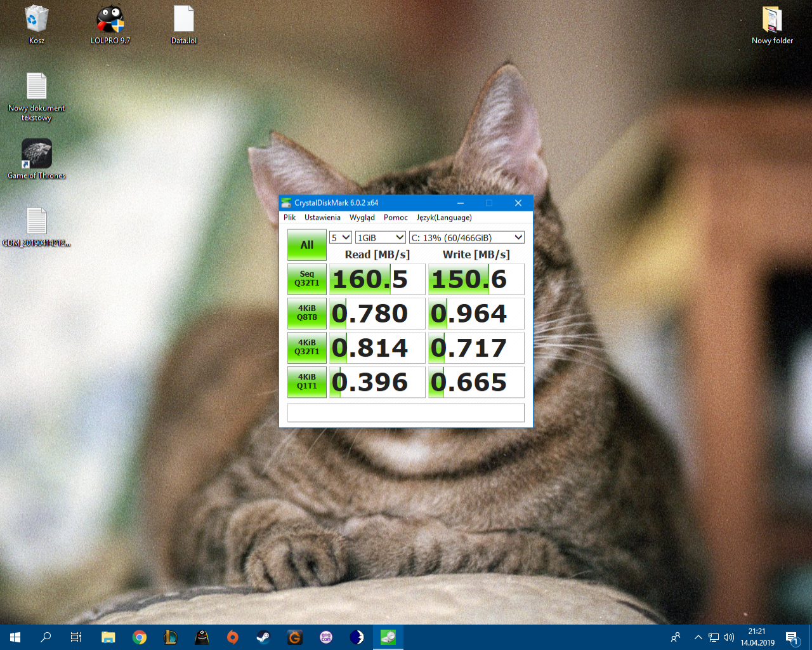Open the Pomoc menu
The image size is (812, 650).
(396, 218)
